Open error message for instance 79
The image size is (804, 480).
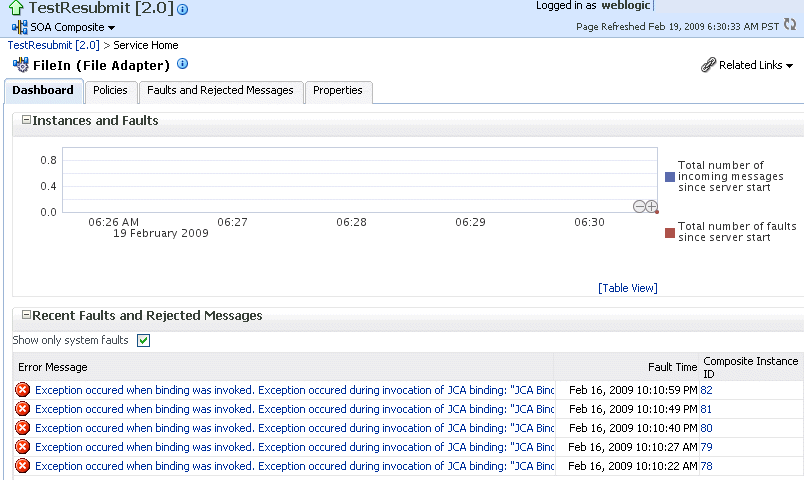294,447
